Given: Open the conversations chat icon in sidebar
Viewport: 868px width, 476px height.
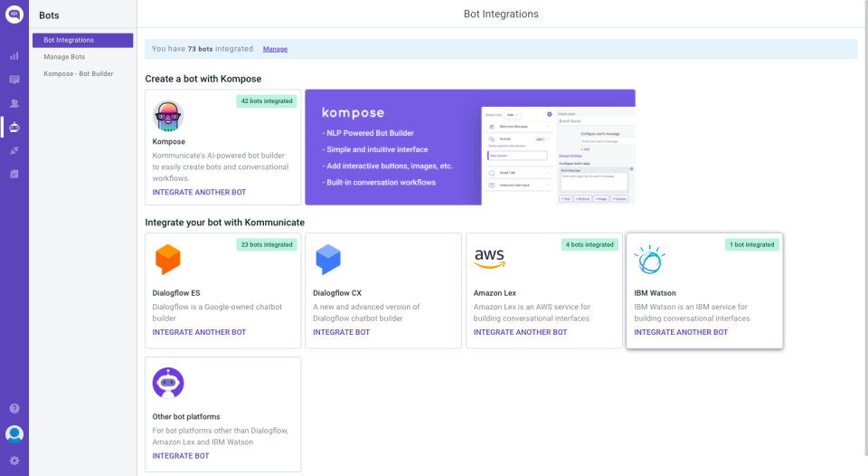Looking at the screenshot, I should (14, 80).
